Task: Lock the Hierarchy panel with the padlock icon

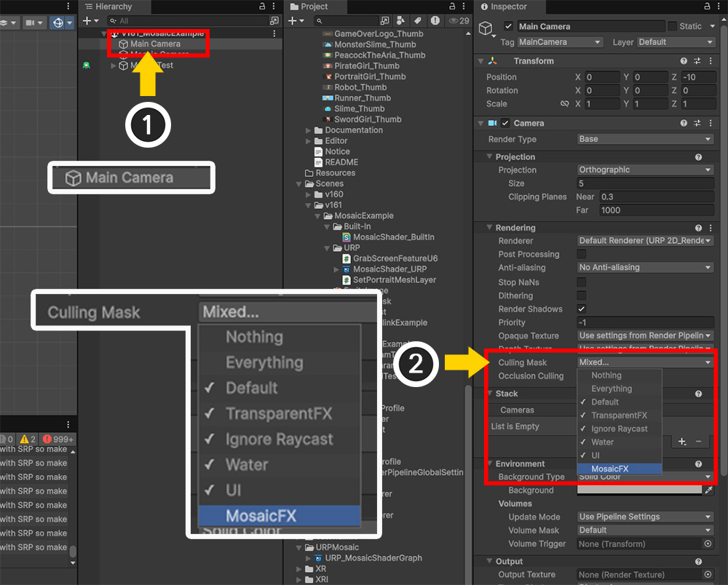Action: point(262,6)
